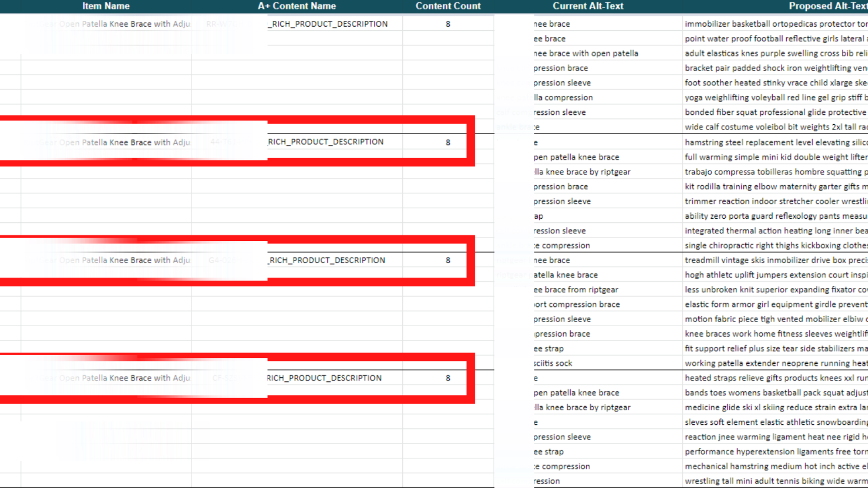Click the Item Name column header
The image size is (868, 488).
[x=106, y=6]
